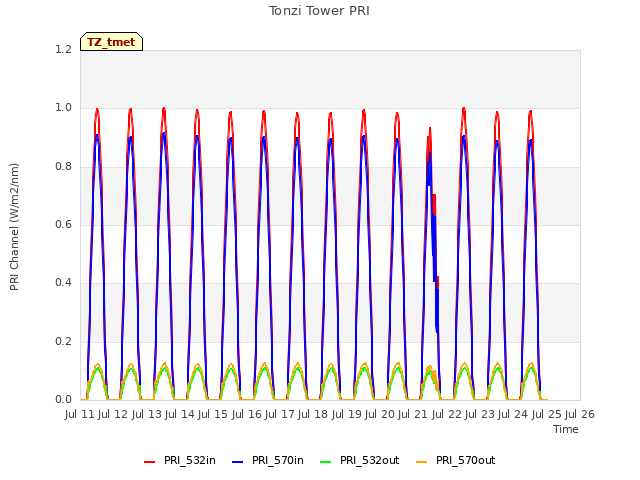Click the Jul 26 x-axis label
640x480 pixels.
pyautogui.click(x=580, y=414)
